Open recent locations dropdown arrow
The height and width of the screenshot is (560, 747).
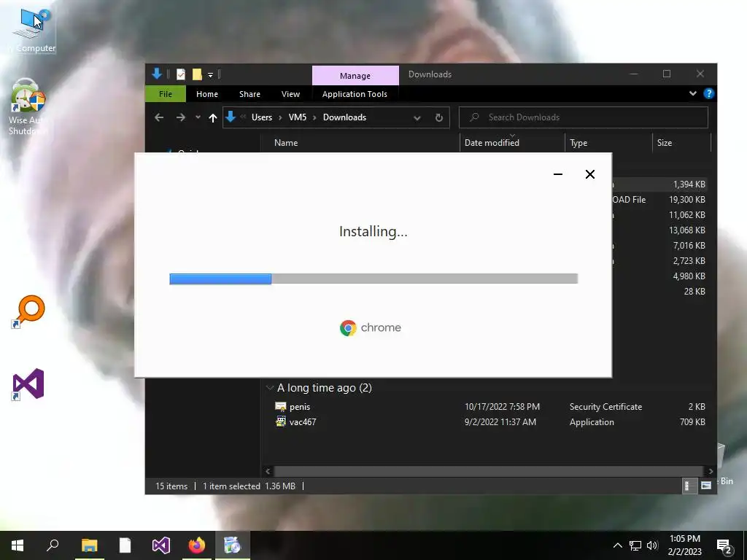198,117
